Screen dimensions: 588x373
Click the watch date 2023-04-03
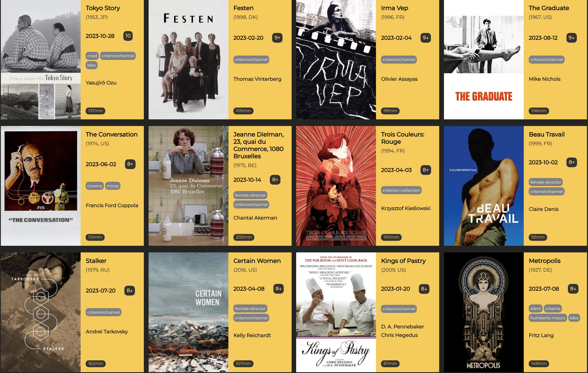[x=396, y=170]
